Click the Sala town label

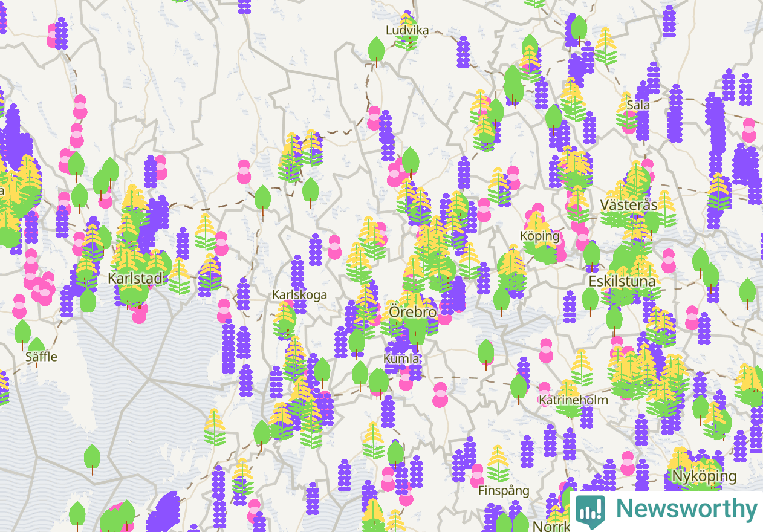pyautogui.click(x=638, y=105)
